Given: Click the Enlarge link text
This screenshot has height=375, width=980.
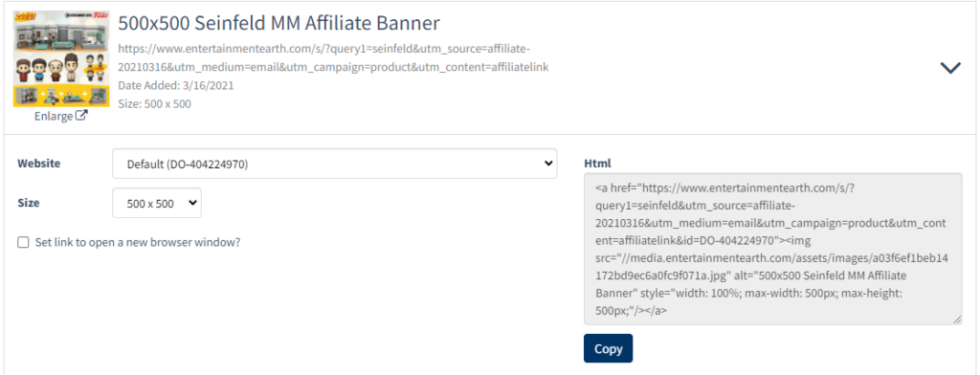Looking at the screenshot, I should (54, 117).
